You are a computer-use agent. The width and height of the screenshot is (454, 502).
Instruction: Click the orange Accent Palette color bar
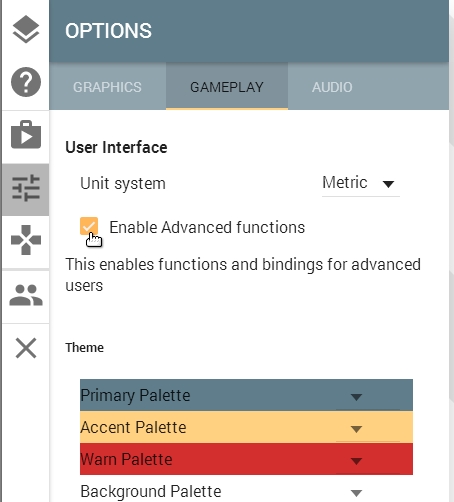[x=246, y=427]
